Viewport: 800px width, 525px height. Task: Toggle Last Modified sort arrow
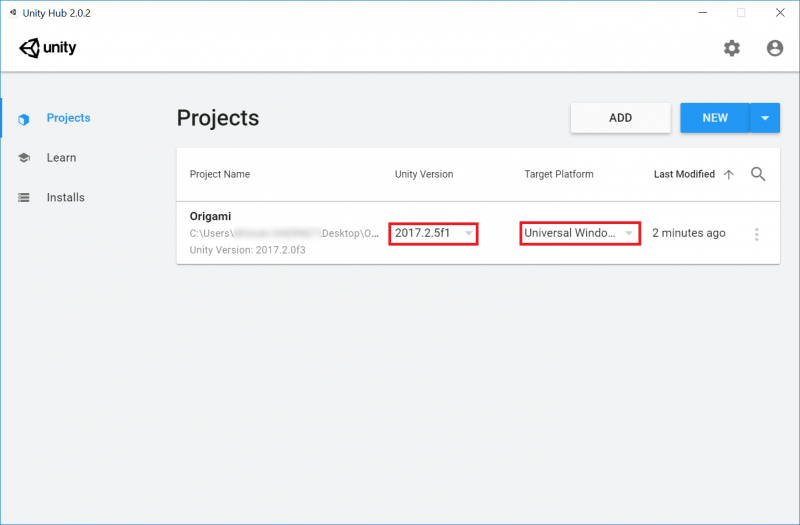tap(729, 174)
